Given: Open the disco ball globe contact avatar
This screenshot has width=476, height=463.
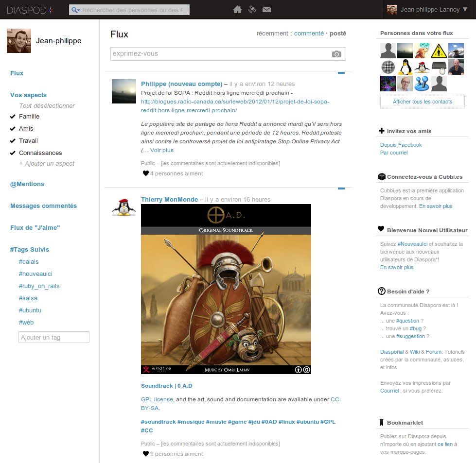Looking at the screenshot, I should point(388,67).
